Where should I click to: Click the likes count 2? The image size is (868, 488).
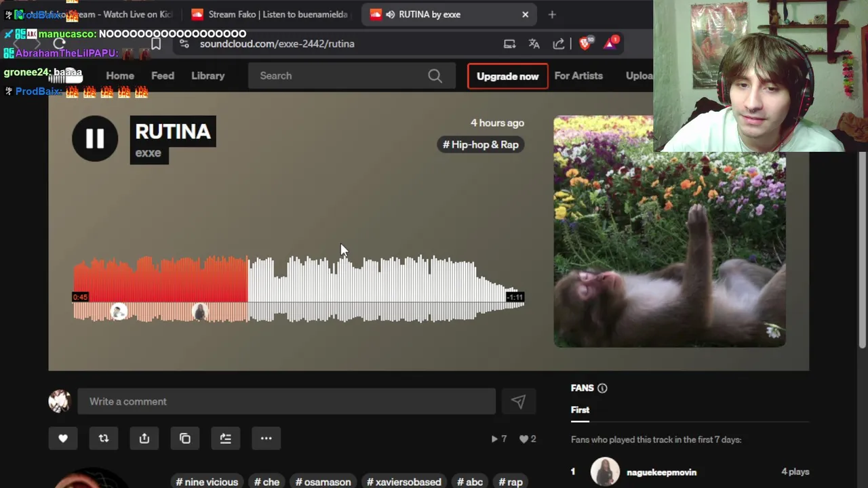tap(528, 439)
